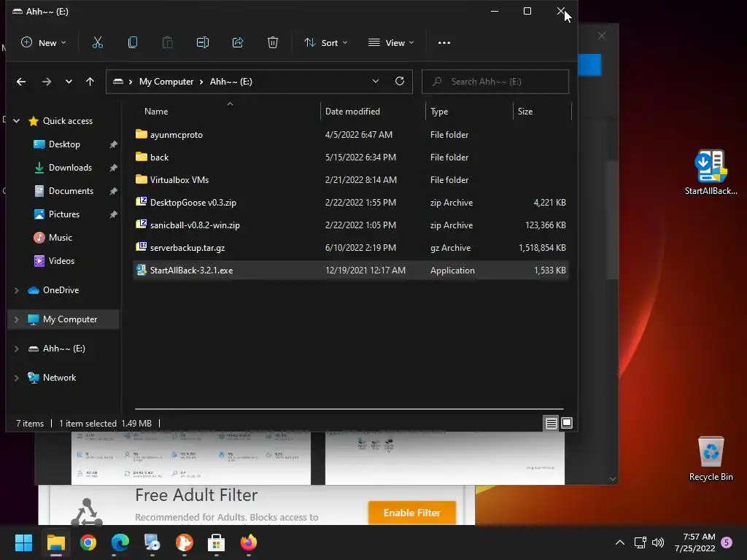Select Desktop in Quick access
This screenshot has height=560, width=747.
pos(64,144)
